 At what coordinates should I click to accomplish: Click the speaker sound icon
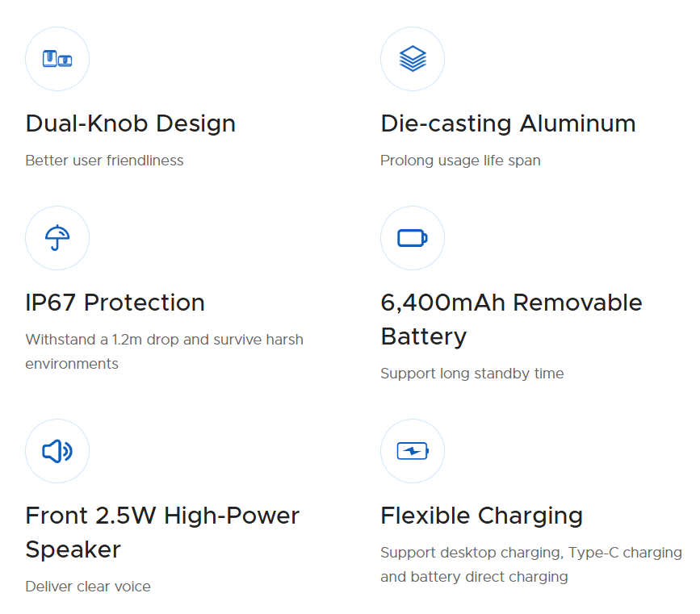click(57, 451)
